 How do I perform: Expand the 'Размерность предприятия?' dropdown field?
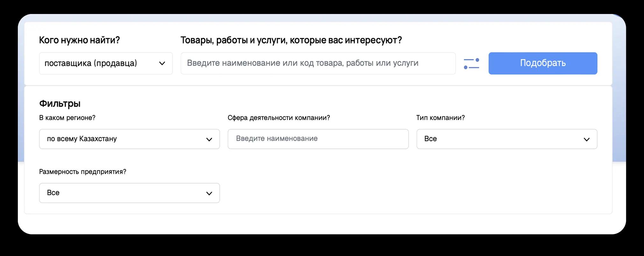pos(129,193)
